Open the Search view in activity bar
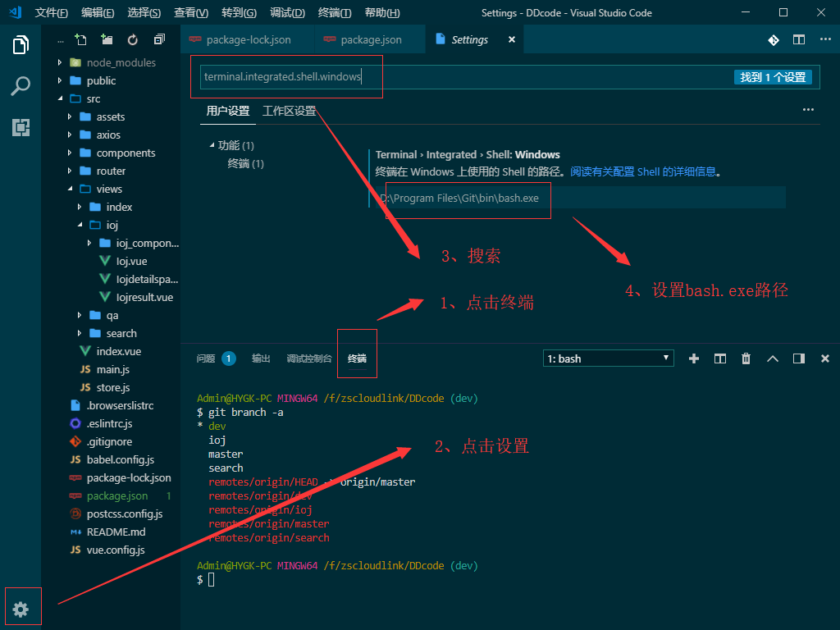The height and width of the screenshot is (630, 840). pos(21,85)
